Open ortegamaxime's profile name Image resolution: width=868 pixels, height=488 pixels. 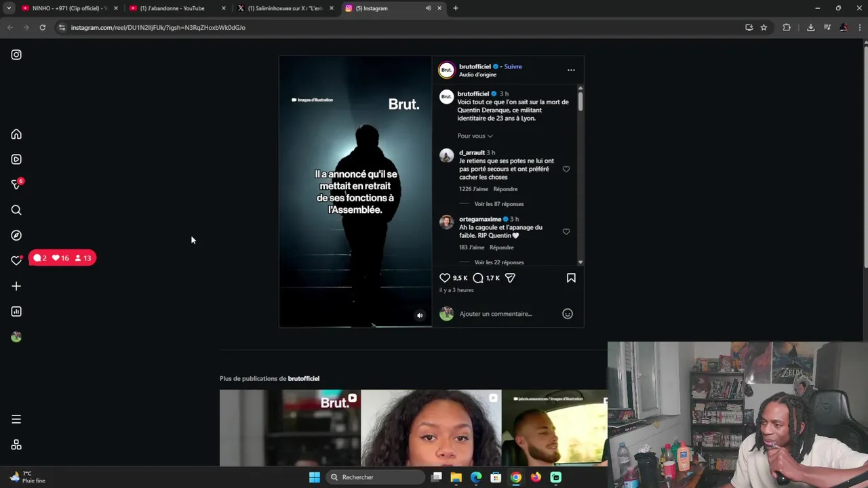pyautogui.click(x=480, y=219)
